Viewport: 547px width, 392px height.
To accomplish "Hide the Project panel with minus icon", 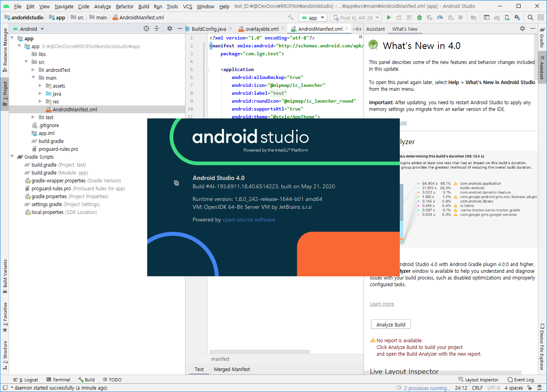I will [180, 28].
